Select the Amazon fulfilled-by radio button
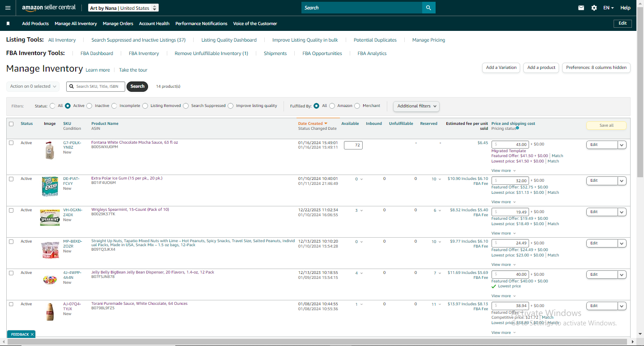The width and height of the screenshot is (644, 346). coord(332,106)
